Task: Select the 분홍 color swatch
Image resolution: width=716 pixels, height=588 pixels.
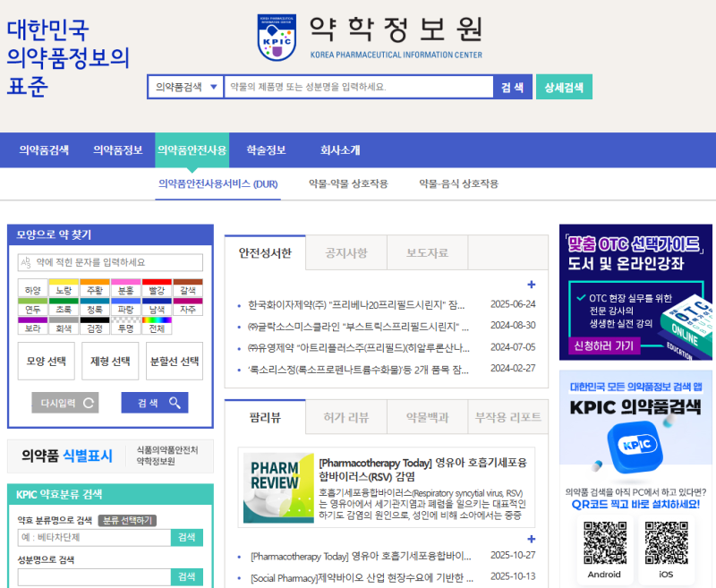Action: click(125, 288)
